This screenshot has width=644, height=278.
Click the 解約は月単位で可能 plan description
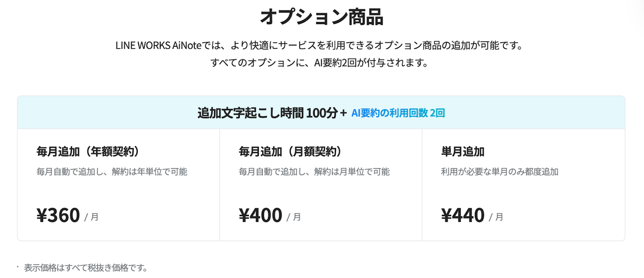(351, 172)
